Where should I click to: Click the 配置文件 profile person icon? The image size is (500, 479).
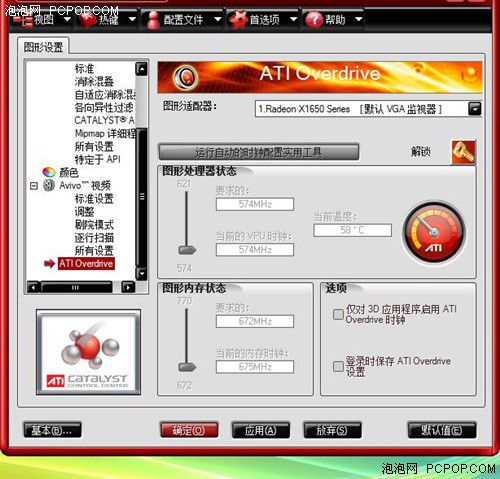[153, 20]
